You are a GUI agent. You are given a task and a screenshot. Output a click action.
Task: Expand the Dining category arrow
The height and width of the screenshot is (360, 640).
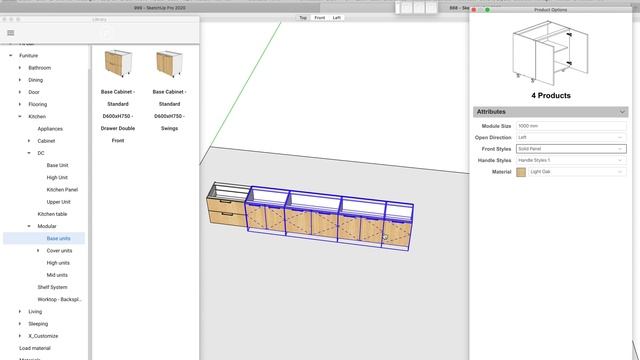coord(20,80)
